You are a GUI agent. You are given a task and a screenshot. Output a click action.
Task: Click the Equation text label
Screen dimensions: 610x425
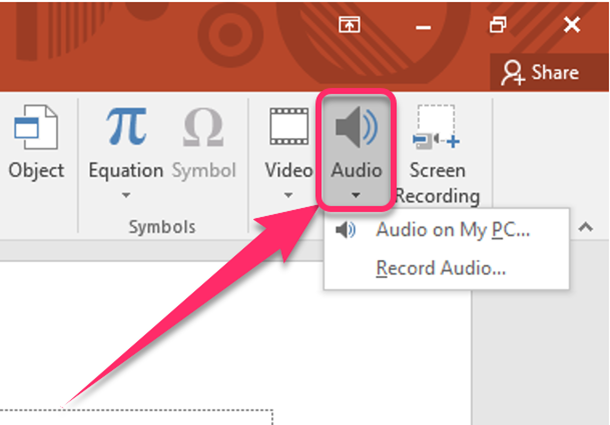tap(126, 170)
